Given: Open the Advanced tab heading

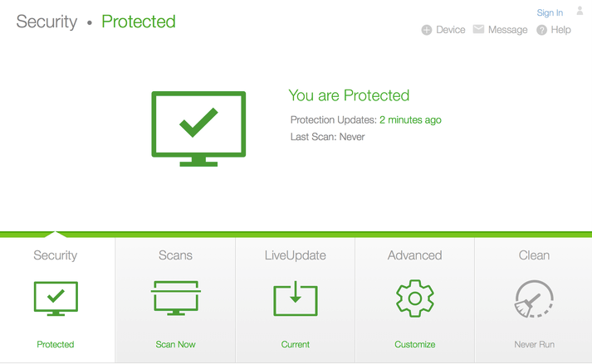Looking at the screenshot, I should 414,255.
